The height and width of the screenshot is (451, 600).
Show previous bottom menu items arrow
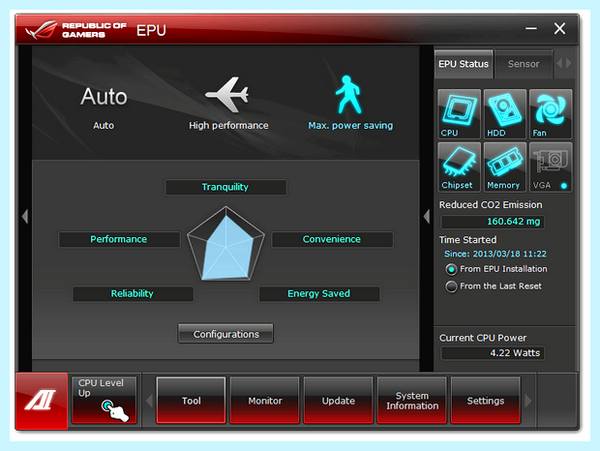coord(149,401)
